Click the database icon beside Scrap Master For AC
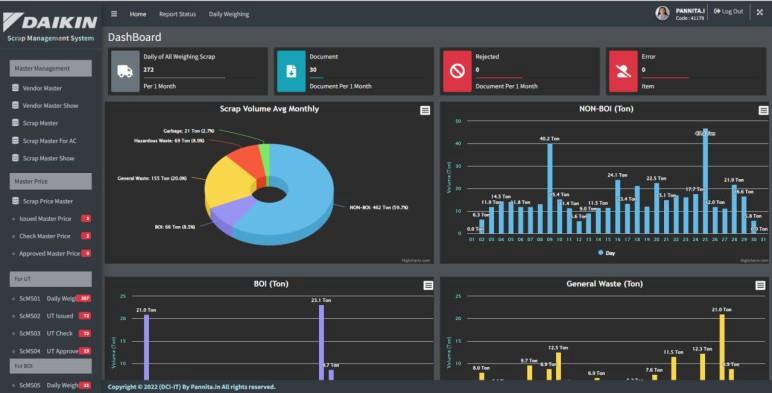Screen dimensions: 772x393 coord(15,140)
